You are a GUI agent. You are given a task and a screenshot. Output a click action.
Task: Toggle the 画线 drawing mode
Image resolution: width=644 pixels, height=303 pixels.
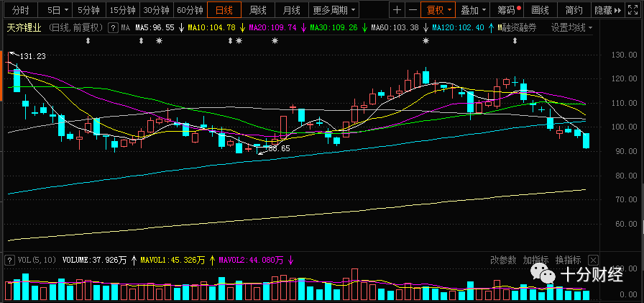coord(540,10)
